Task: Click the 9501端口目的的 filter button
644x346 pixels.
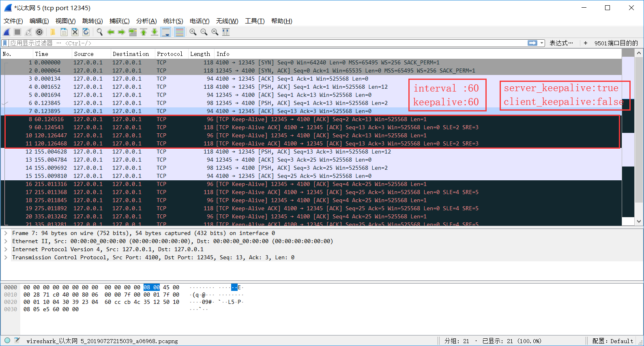Action: [x=616, y=43]
